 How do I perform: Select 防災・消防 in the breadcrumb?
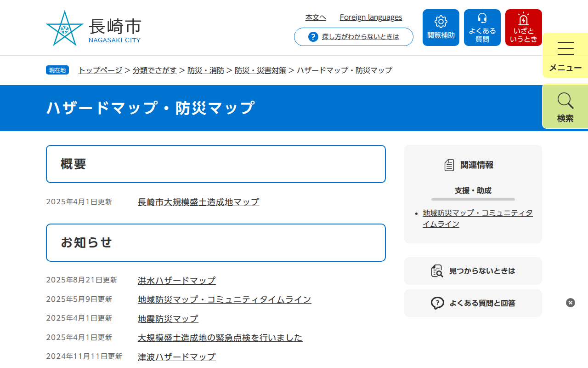[x=206, y=70]
